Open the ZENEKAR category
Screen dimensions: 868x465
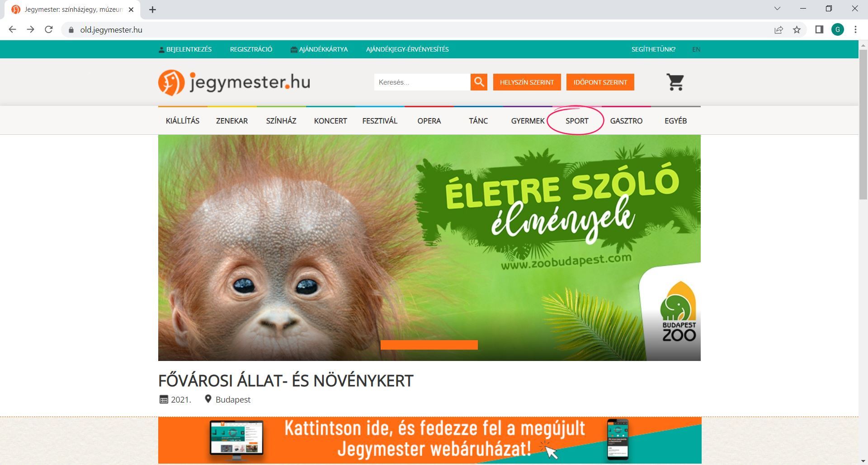tap(232, 121)
